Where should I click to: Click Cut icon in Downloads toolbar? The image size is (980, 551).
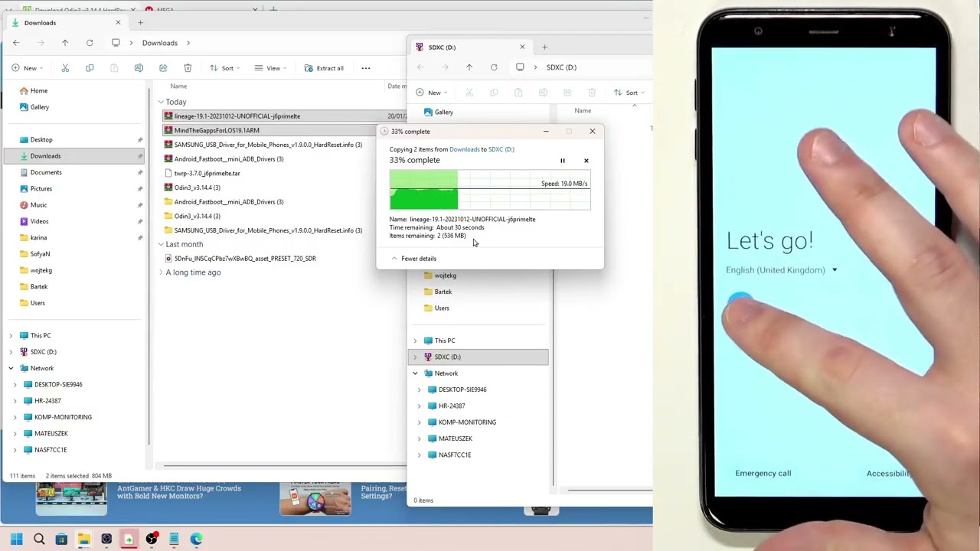pos(65,68)
